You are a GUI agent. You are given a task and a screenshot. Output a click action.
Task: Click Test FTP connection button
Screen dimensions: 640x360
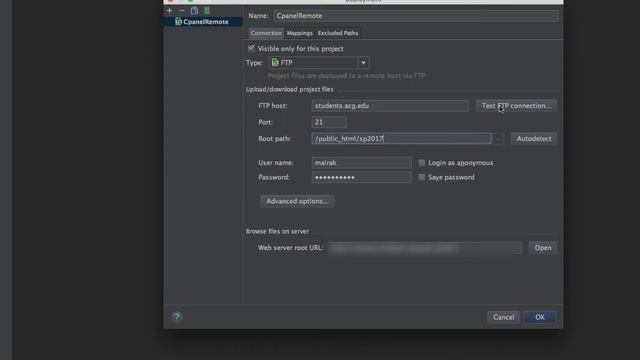[516, 106]
